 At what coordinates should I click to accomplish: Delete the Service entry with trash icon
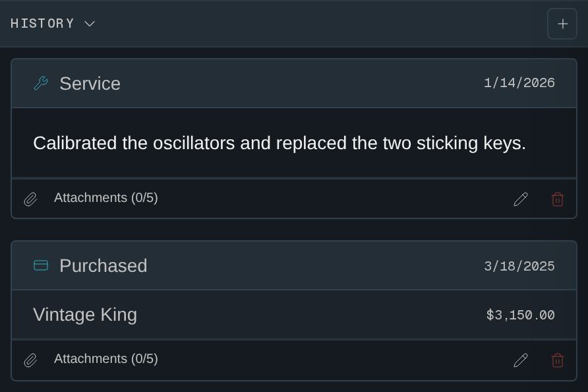(558, 199)
